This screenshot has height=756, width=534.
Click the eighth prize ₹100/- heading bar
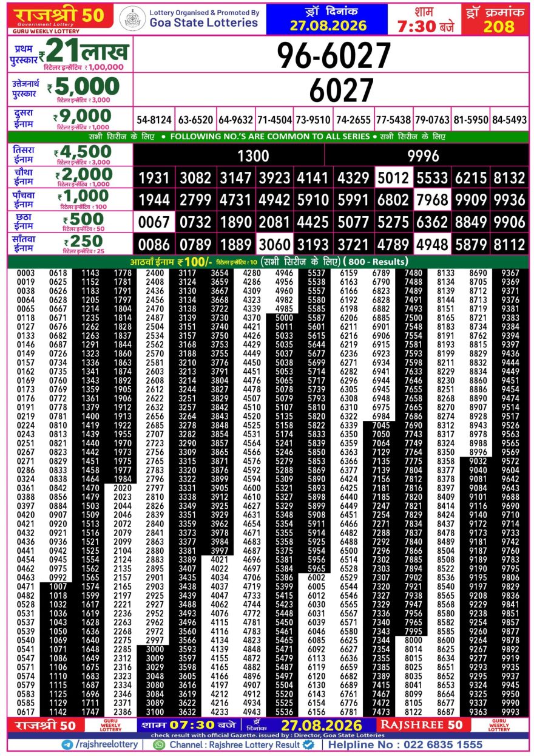pos(267,262)
